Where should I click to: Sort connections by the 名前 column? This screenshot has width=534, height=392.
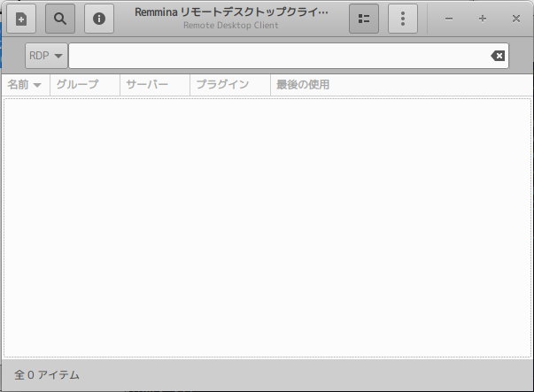pyautogui.click(x=18, y=85)
